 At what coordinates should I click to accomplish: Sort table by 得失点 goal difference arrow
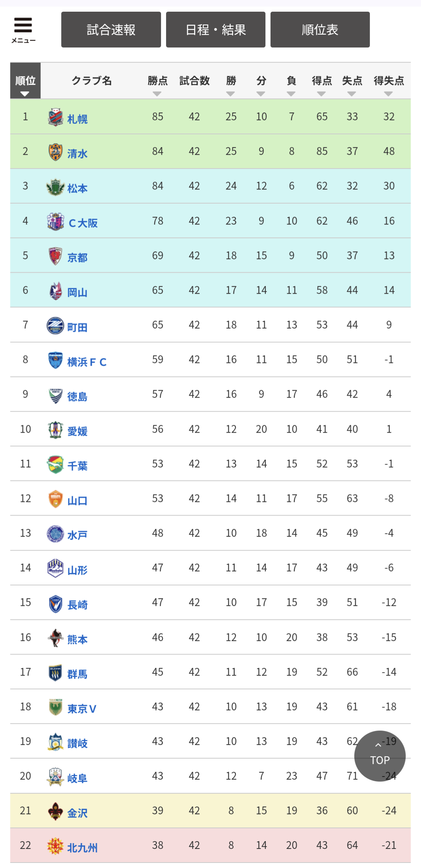[x=388, y=94]
